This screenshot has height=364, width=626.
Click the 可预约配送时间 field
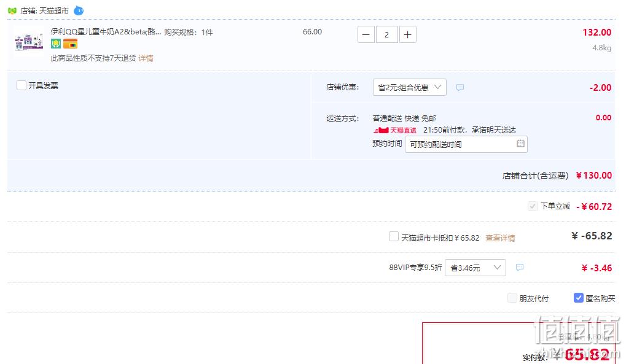(x=466, y=144)
